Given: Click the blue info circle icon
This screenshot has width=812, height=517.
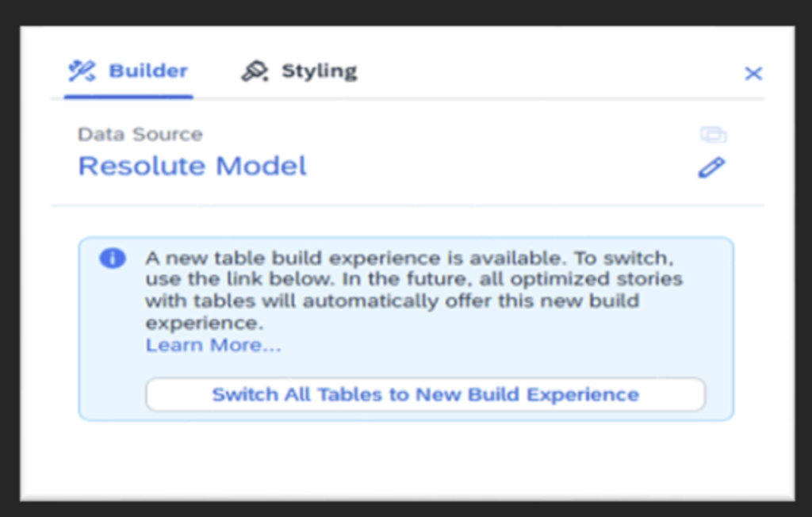Looking at the screenshot, I should click(112, 258).
